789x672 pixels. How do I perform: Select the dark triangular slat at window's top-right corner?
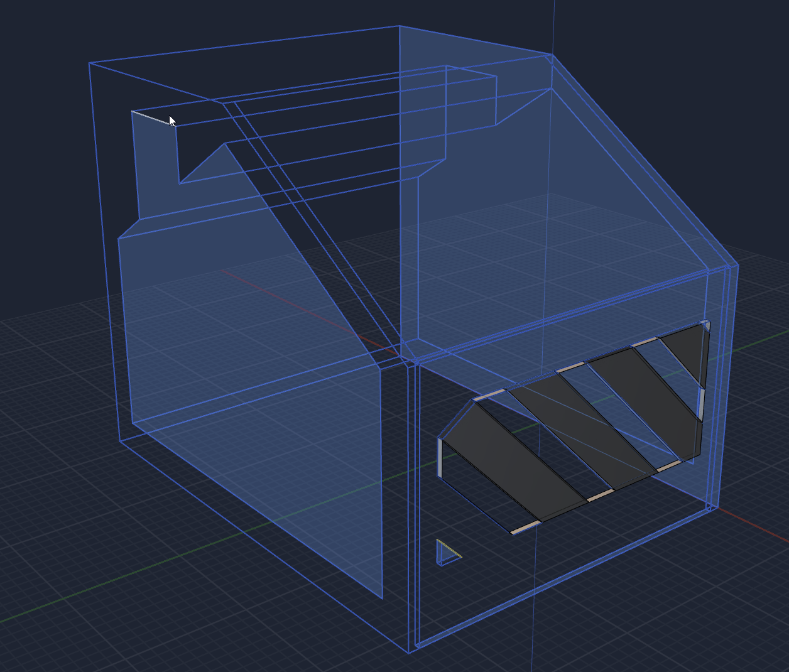coord(686,350)
